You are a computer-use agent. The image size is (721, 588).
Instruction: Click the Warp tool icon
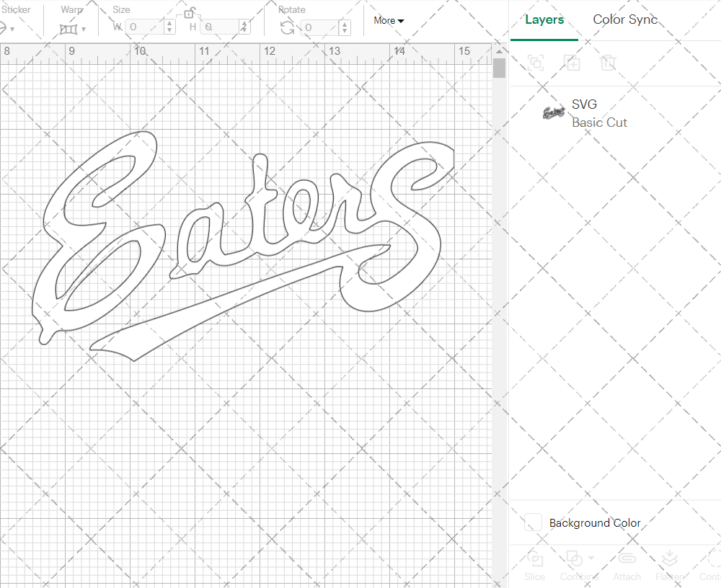coord(68,29)
